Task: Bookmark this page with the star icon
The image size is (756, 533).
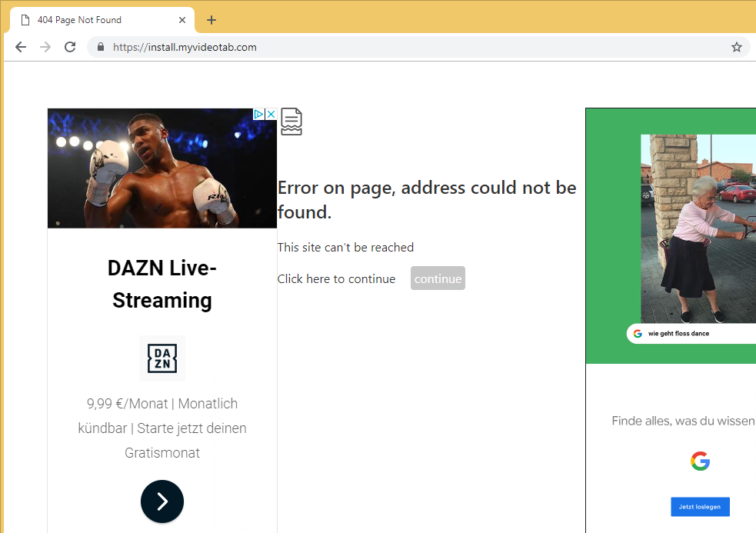Action: click(736, 47)
